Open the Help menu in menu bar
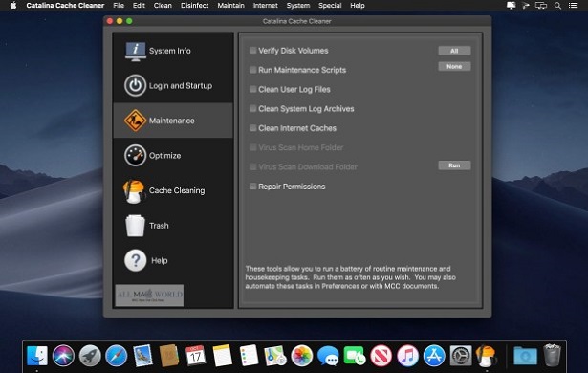The height and width of the screenshot is (373, 588). [x=358, y=6]
